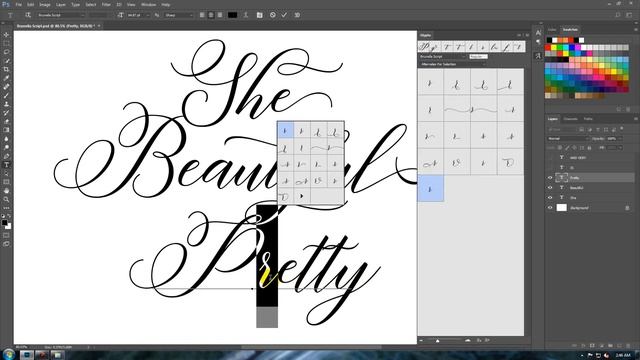Open the Type menu

[76, 4]
